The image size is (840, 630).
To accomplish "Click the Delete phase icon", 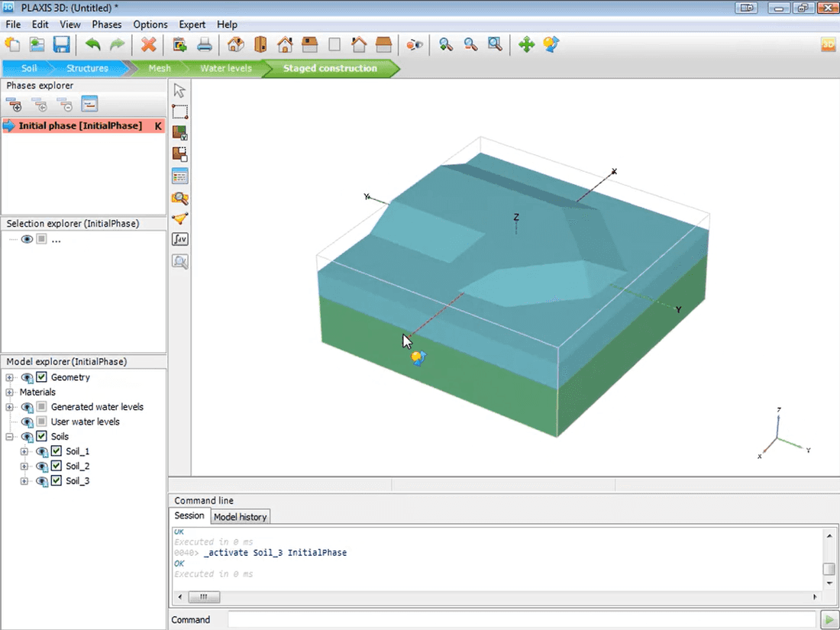I will (x=64, y=104).
